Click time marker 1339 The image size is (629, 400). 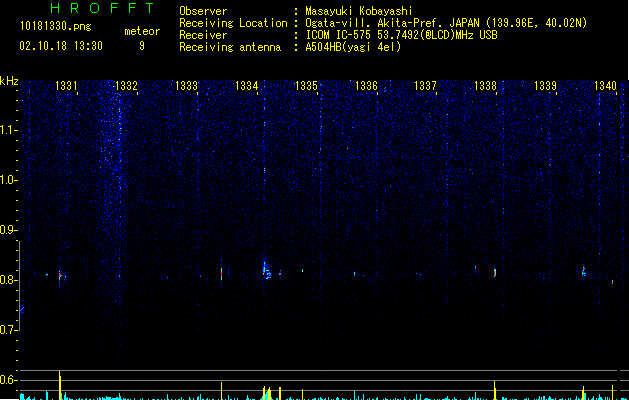pyautogui.click(x=546, y=85)
